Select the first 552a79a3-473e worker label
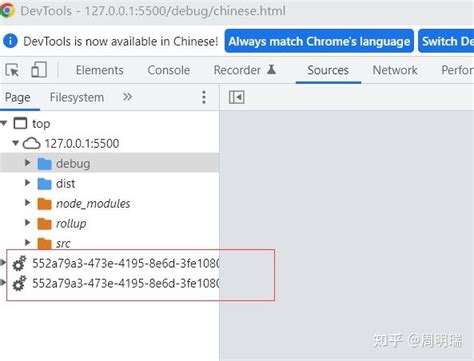 (x=126, y=263)
